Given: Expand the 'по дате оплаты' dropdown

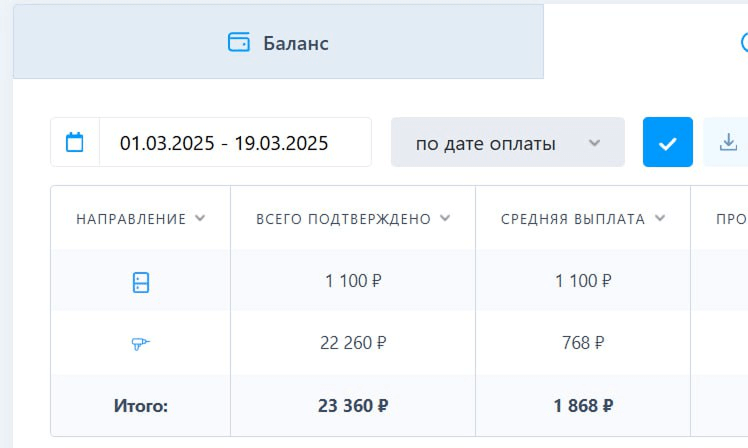Looking at the screenshot, I should pos(508,142).
